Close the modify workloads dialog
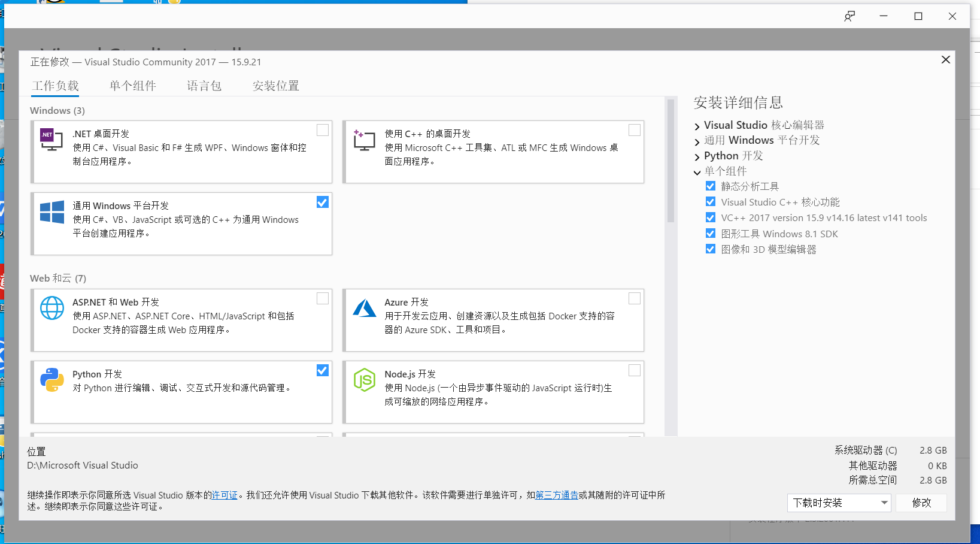 pos(946,60)
